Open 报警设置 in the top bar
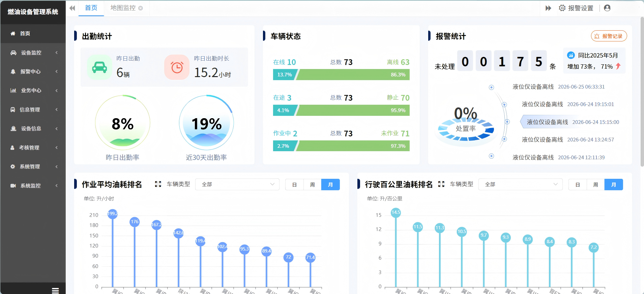The image size is (644, 294). 576,8
